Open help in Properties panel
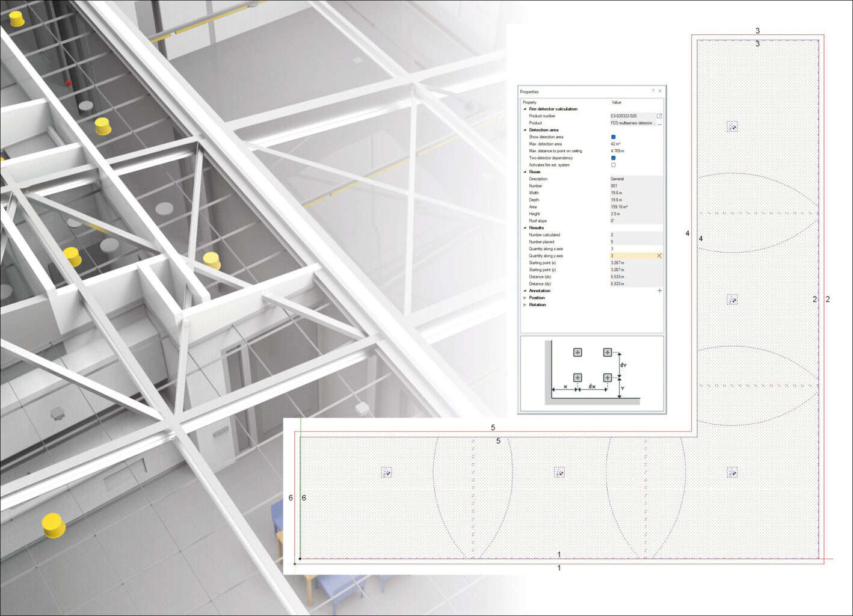The width and height of the screenshot is (853, 616). tap(653, 91)
